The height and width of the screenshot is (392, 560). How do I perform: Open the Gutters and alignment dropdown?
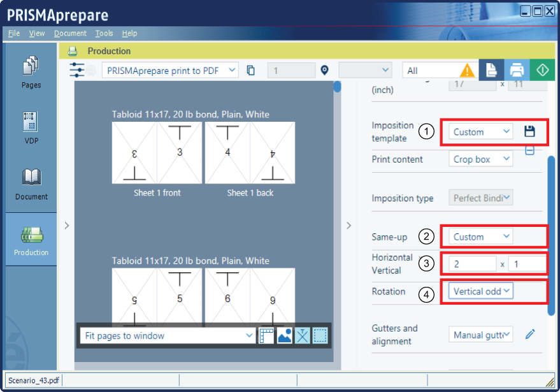(x=481, y=335)
